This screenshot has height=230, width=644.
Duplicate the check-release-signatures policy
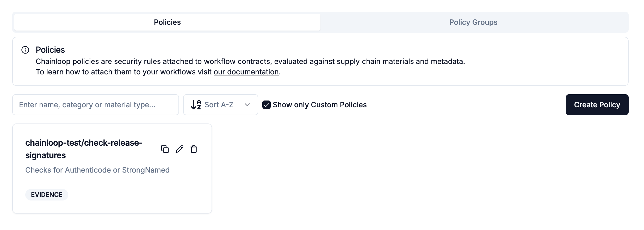[165, 149]
